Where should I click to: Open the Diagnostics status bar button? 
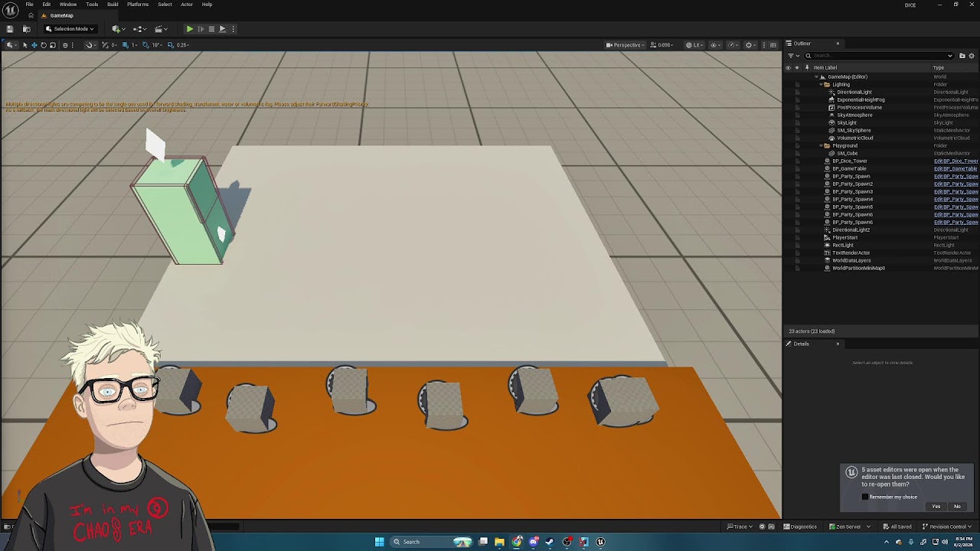coord(800,527)
